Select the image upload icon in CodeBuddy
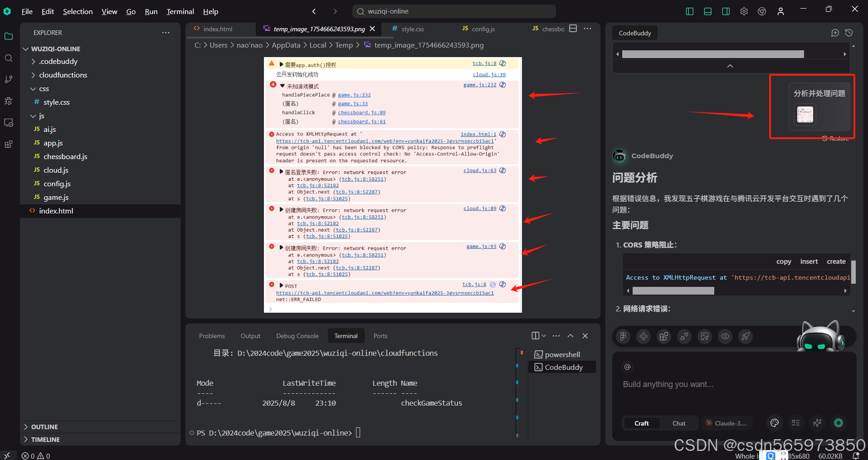The image size is (868, 460). pos(704,336)
